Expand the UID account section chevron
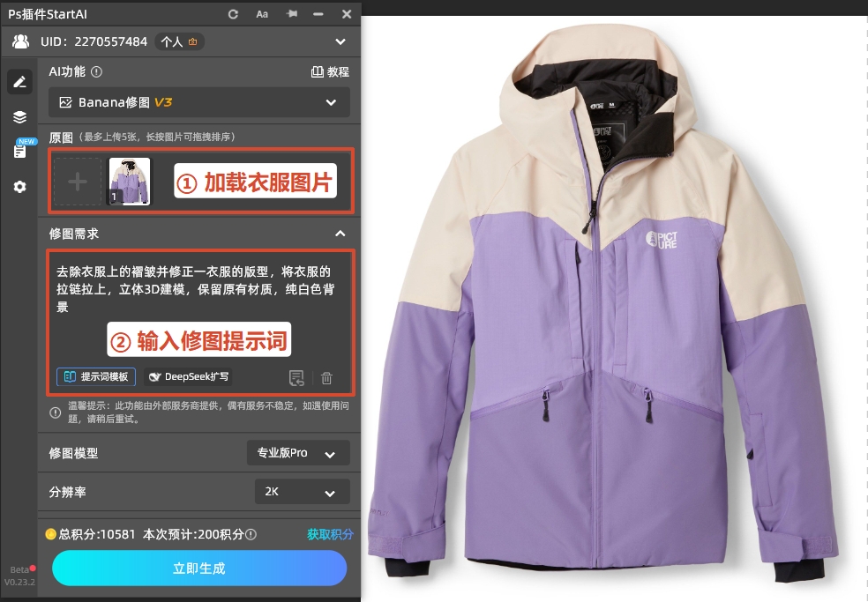Image resolution: width=868 pixels, height=602 pixels. [x=340, y=41]
